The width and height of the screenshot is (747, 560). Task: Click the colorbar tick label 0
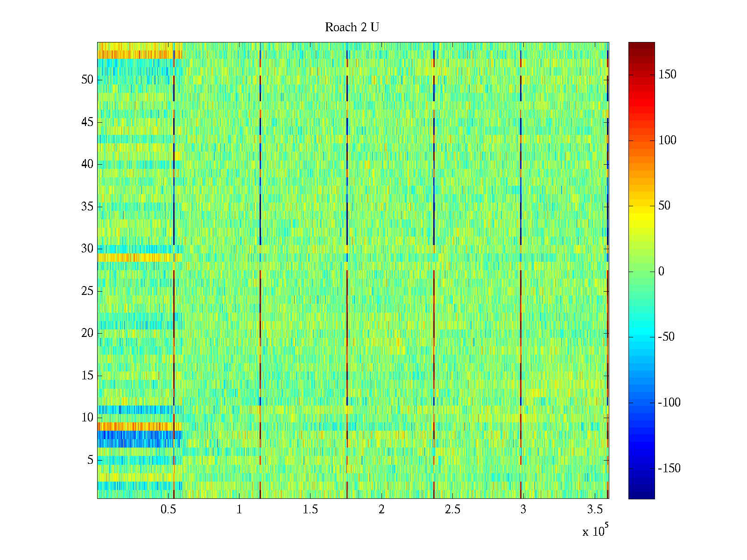pyautogui.click(x=661, y=272)
